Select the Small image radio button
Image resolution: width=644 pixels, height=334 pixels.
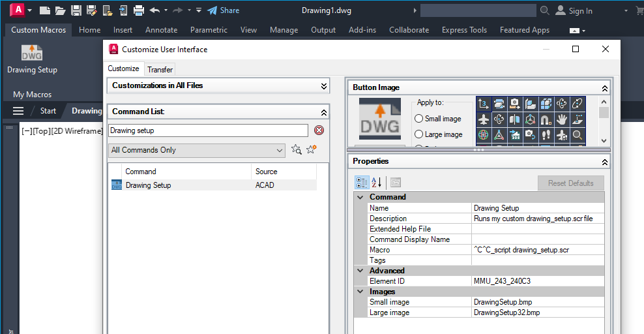(418, 119)
